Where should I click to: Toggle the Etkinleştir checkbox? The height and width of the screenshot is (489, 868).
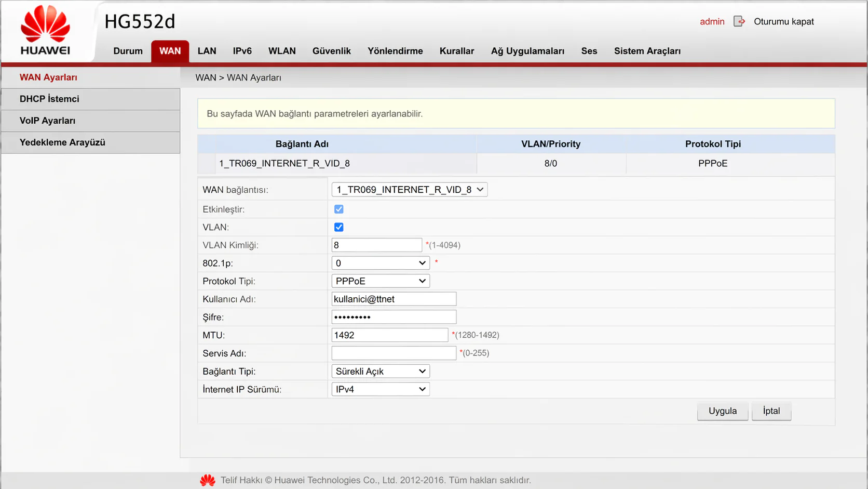[339, 209]
